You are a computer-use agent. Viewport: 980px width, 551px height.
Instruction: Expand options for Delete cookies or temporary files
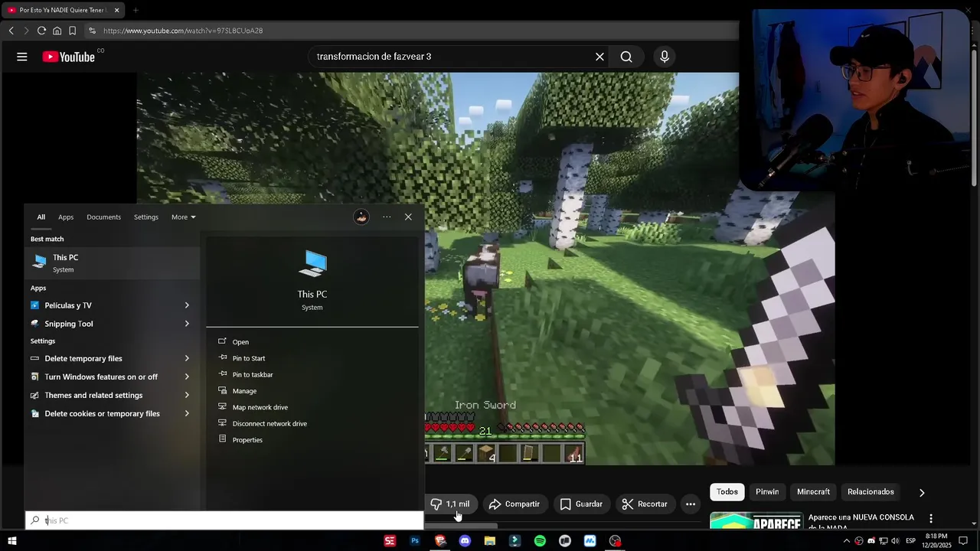[187, 413]
